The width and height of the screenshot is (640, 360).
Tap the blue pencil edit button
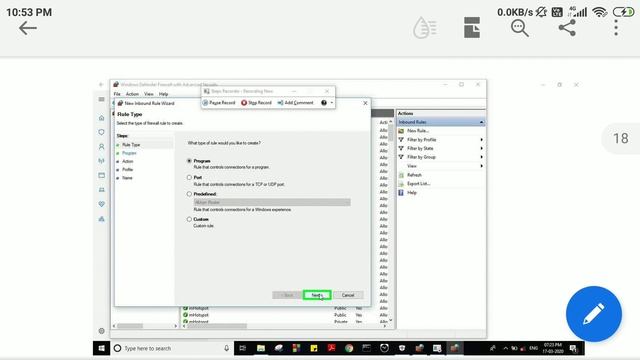(594, 314)
